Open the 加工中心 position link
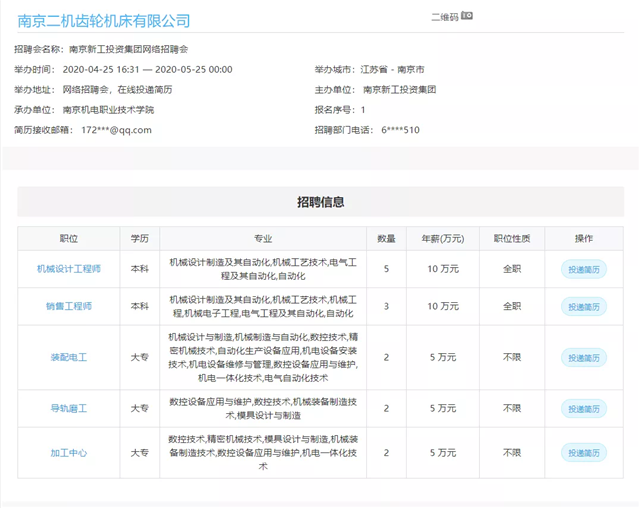 click(69, 452)
